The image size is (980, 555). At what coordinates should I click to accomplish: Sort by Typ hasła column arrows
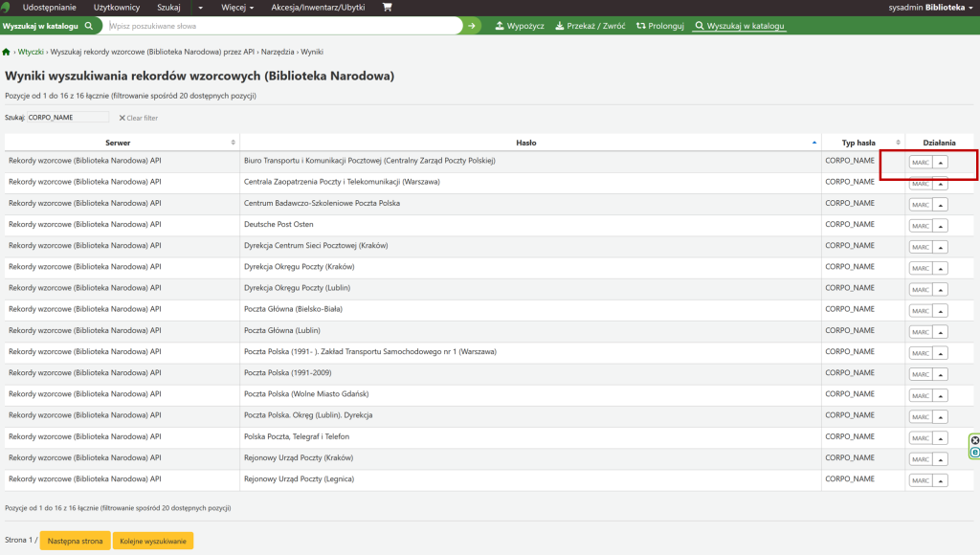[x=897, y=143]
